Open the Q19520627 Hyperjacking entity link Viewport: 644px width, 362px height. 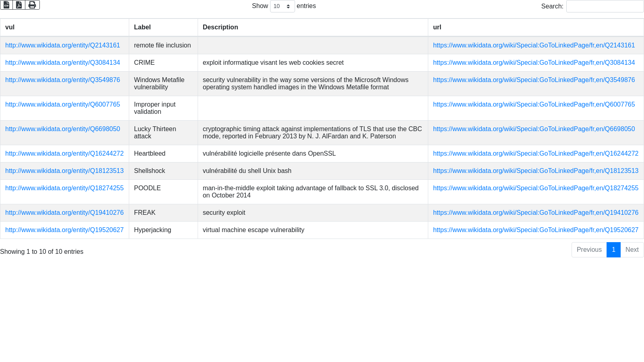point(64,230)
